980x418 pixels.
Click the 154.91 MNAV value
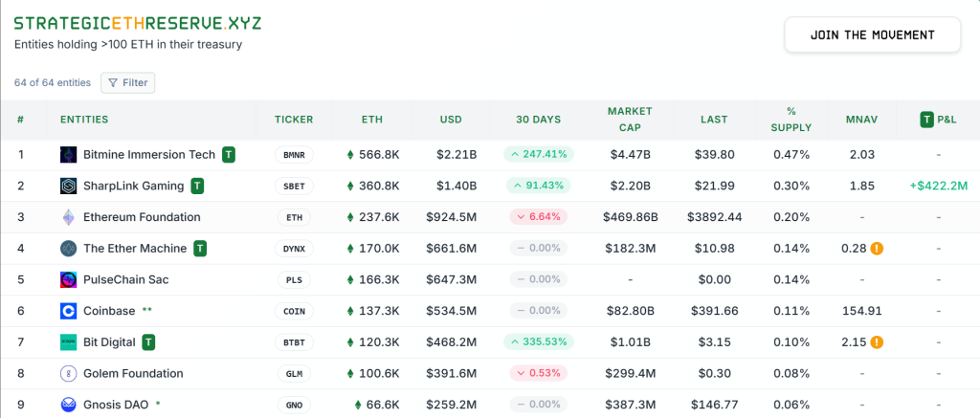pyautogui.click(x=862, y=311)
